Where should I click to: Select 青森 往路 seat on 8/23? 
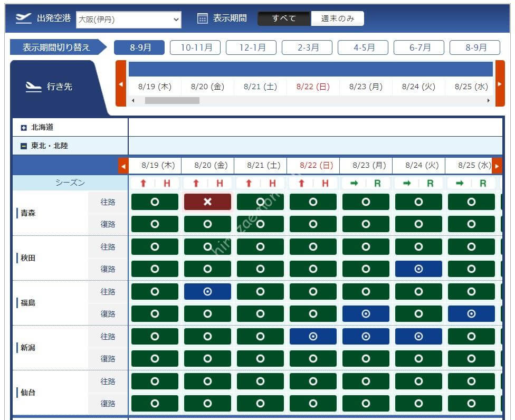pyautogui.click(x=366, y=202)
